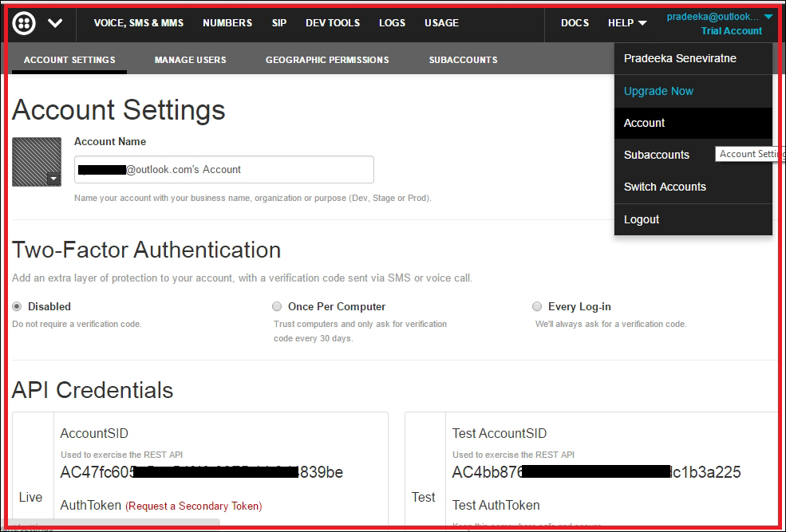786x532 pixels.
Task: Click Request a Secondary Token link
Action: 193,506
